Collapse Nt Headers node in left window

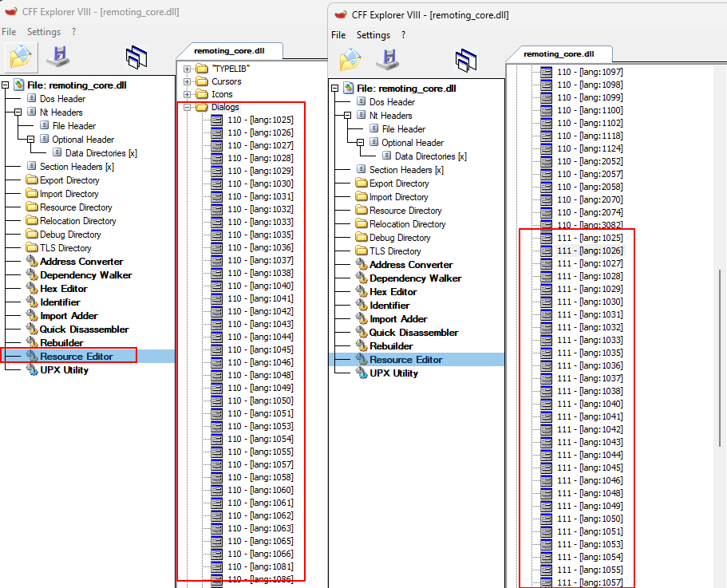(x=18, y=112)
